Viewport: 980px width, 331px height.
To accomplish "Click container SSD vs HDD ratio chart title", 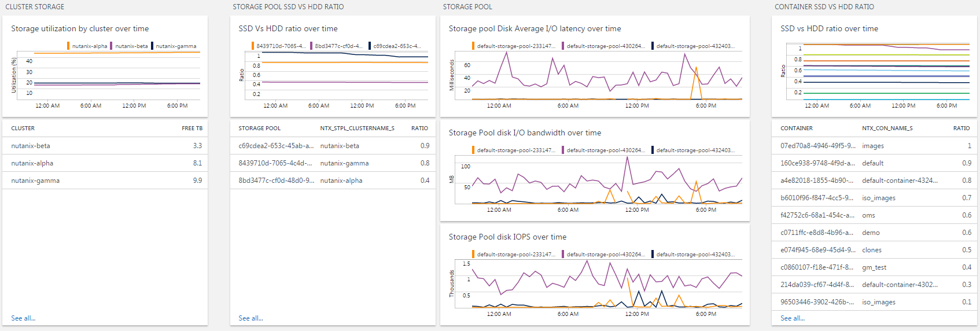I will (x=830, y=29).
